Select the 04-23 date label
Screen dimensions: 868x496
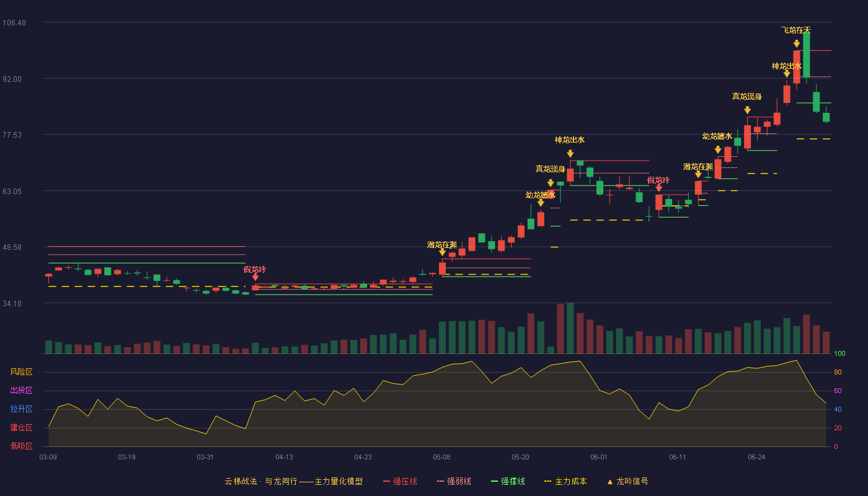(363, 457)
